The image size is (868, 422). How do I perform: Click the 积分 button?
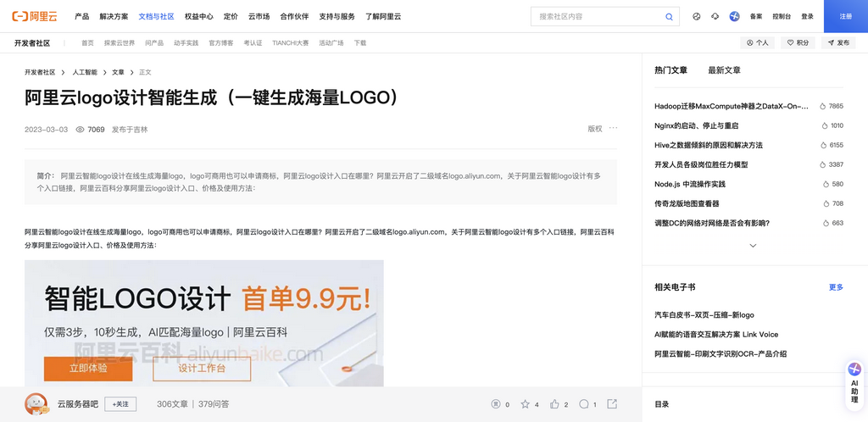[798, 42]
